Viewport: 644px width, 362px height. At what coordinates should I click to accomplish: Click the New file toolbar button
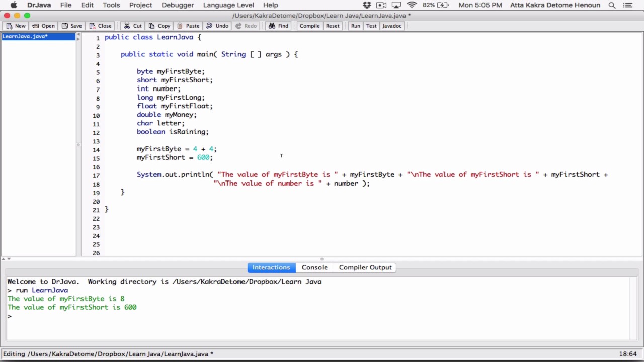[16, 26]
